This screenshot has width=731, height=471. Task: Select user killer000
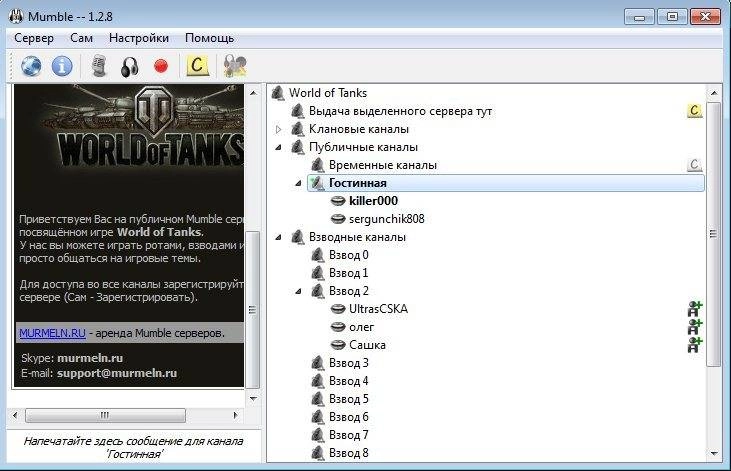[373, 201]
